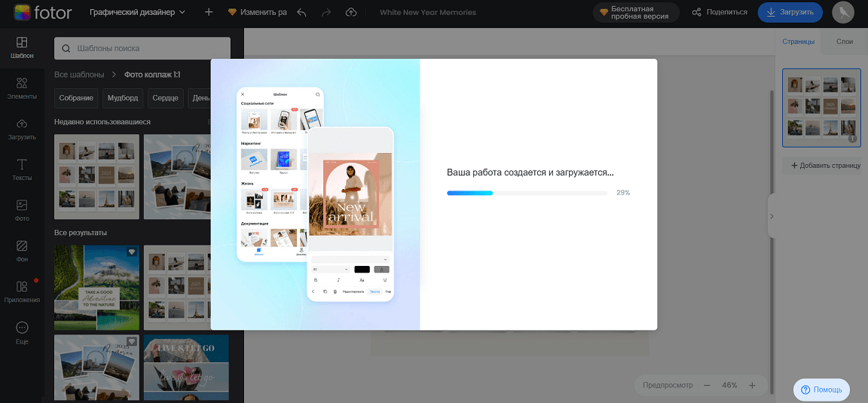The image size is (868, 403).
Task: Favorite the Adventure nature template heart
Action: tap(132, 252)
